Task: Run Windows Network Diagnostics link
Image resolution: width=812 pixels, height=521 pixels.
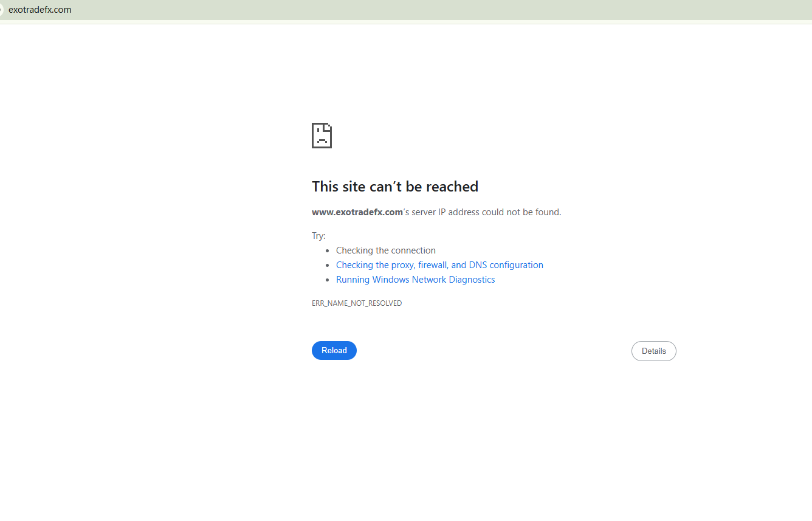Action: pyautogui.click(x=415, y=280)
